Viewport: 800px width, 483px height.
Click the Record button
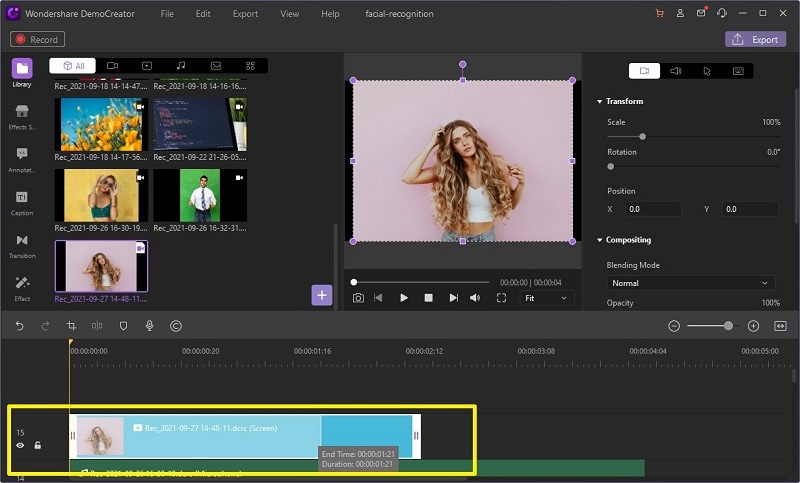coord(38,39)
